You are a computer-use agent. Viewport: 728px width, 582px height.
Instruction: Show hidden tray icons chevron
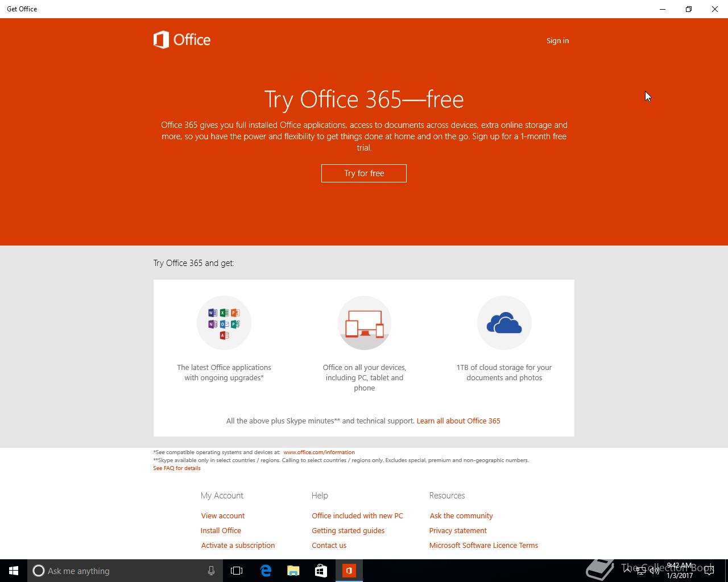627,571
